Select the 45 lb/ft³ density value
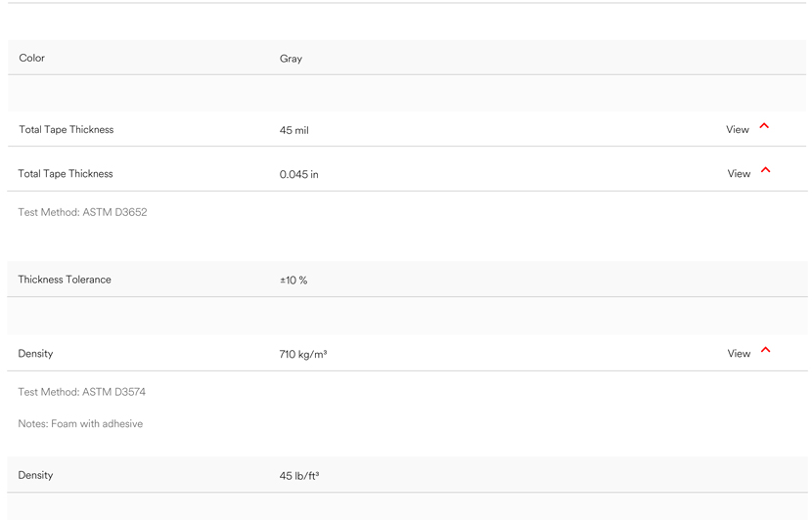The image size is (812, 520). (x=299, y=476)
